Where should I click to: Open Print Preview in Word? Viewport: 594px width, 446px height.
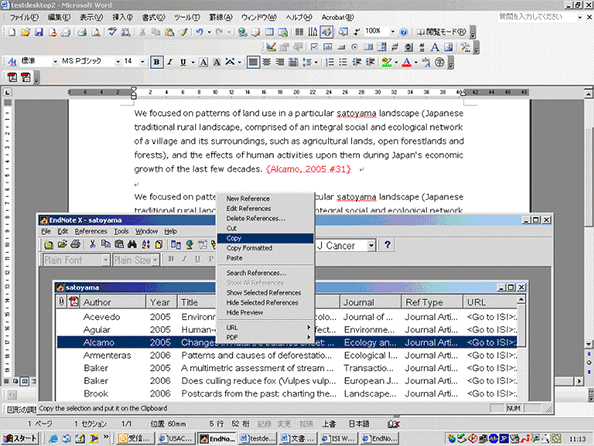click(95, 32)
